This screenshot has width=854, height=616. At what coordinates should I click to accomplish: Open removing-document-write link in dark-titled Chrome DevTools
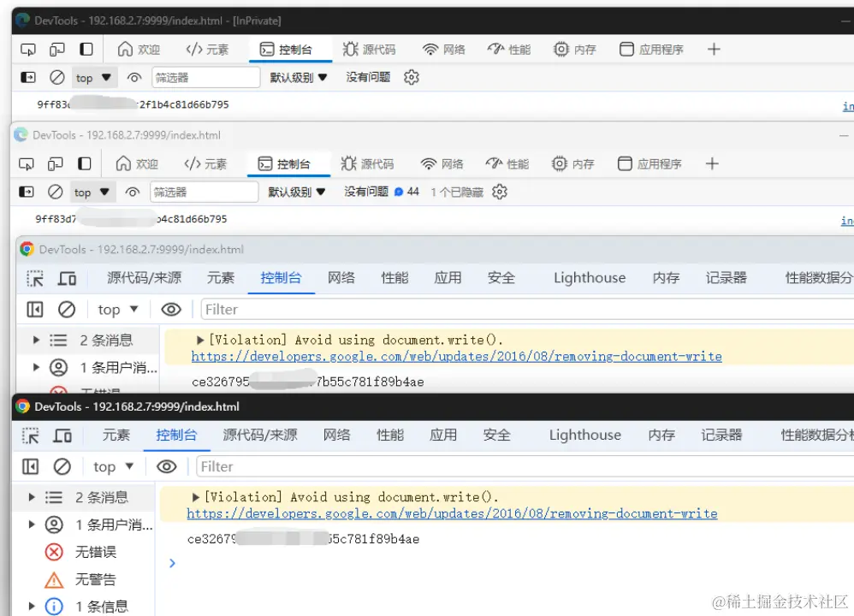pos(452,513)
